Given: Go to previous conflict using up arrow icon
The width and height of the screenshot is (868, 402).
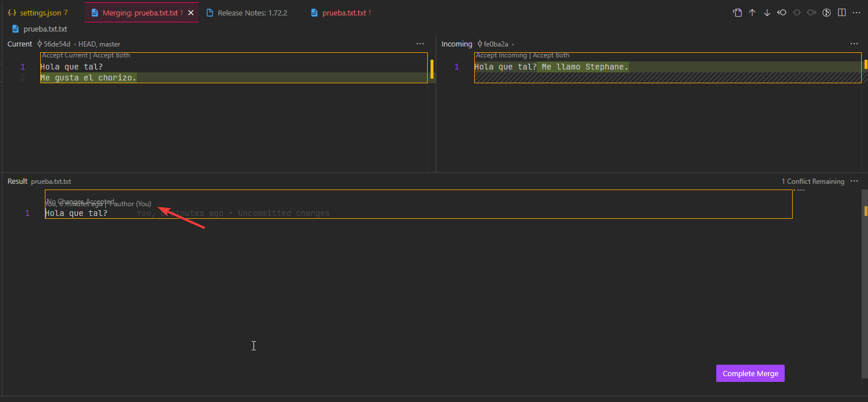Looking at the screenshot, I should (752, 12).
